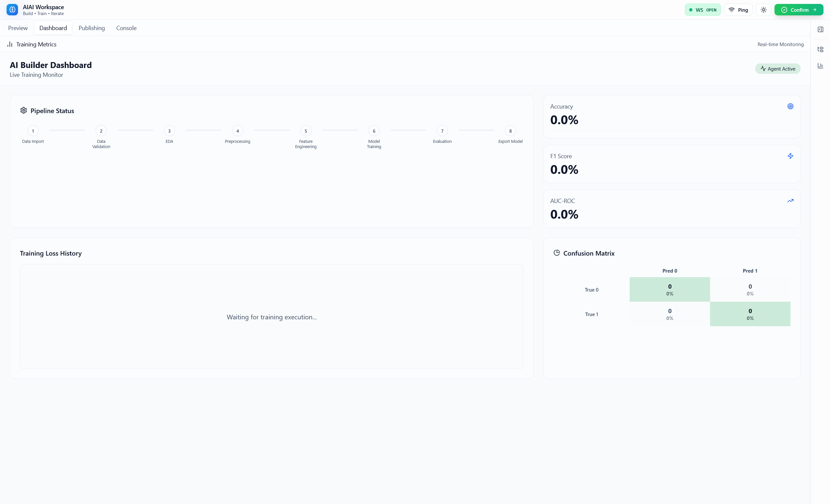Click the Confusion Matrix pie chart icon
The image size is (830, 504).
pyautogui.click(x=556, y=253)
